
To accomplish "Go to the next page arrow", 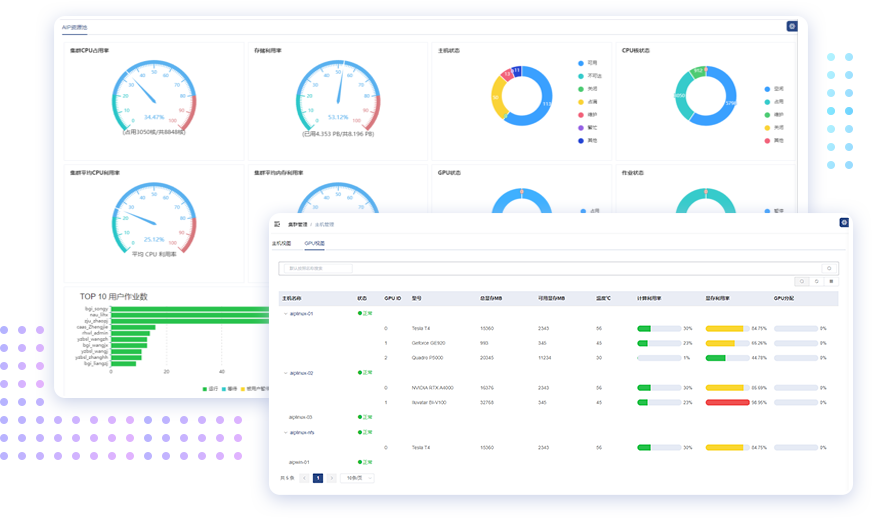I will point(331,478).
